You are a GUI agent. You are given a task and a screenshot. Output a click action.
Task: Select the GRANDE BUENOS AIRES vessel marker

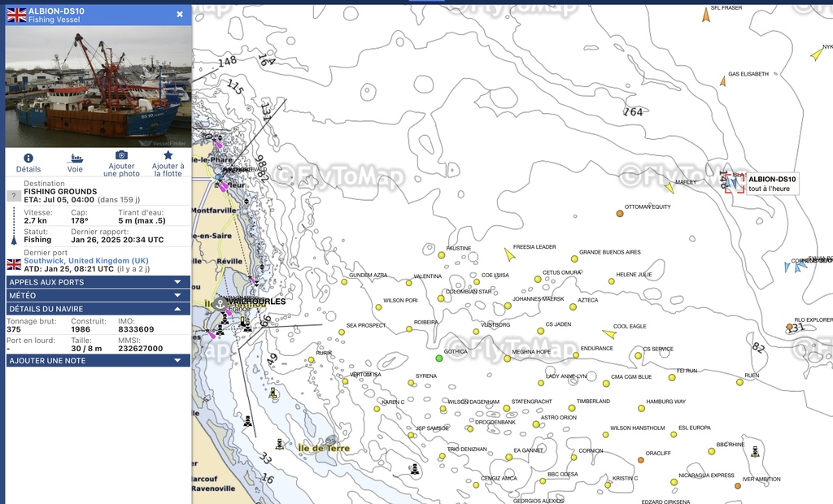[x=574, y=259]
